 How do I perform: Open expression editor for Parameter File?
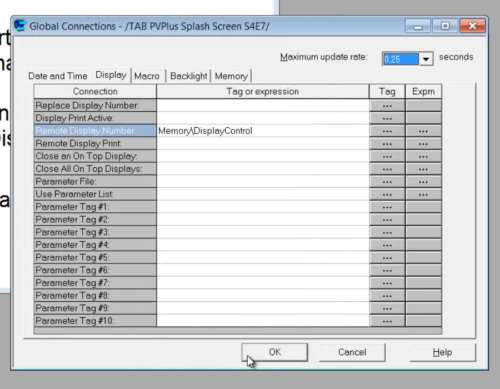point(423,182)
